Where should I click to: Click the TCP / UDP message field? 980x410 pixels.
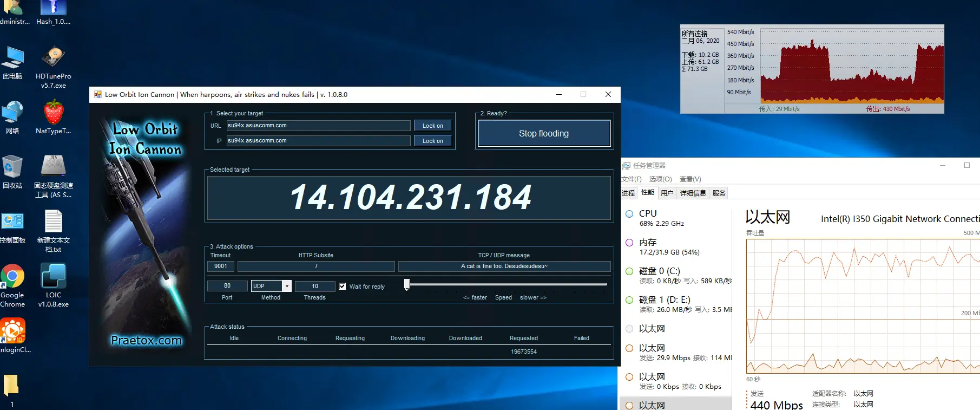[504, 266]
